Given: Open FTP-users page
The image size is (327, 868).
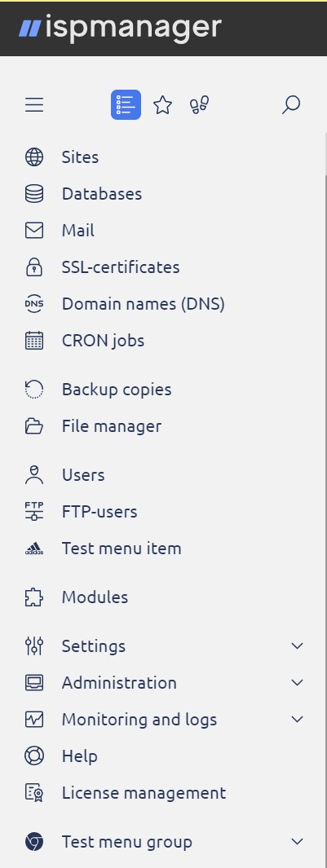Looking at the screenshot, I should pyautogui.click(x=99, y=512).
